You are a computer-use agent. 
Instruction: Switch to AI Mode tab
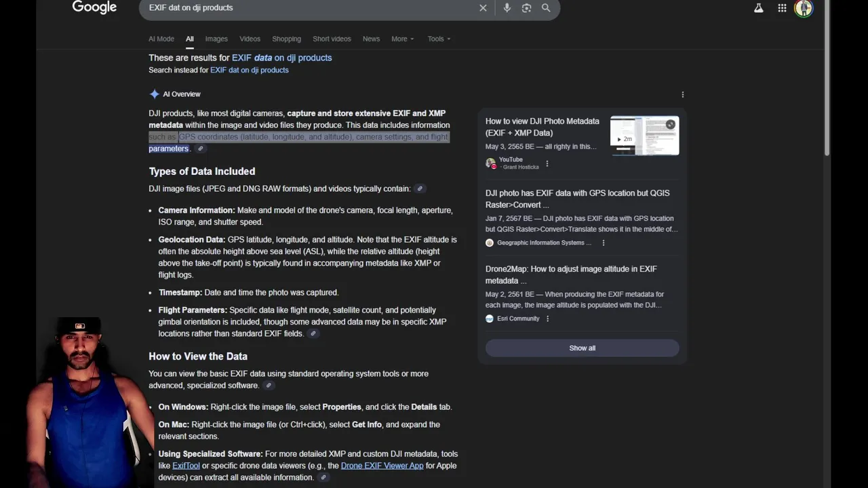(161, 39)
